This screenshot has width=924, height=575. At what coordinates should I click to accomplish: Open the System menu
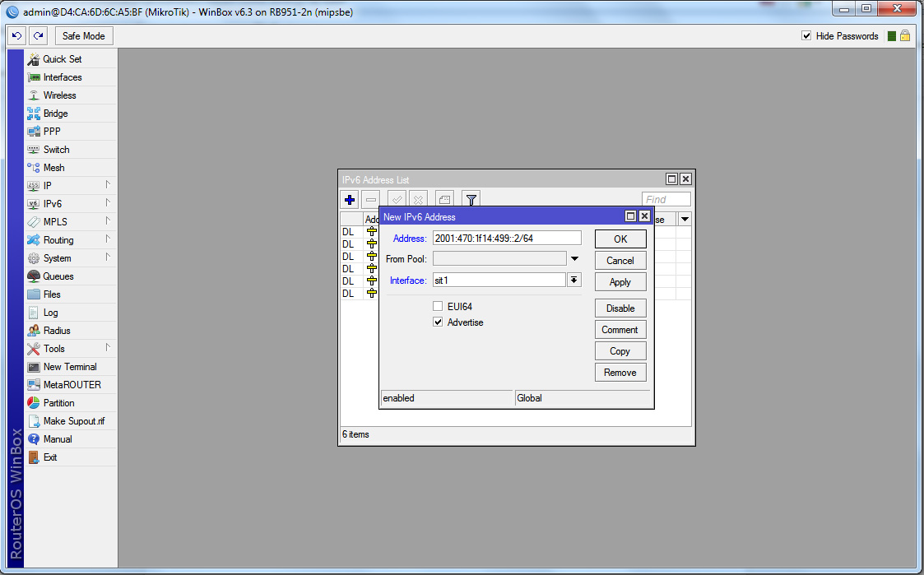[x=57, y=258]
